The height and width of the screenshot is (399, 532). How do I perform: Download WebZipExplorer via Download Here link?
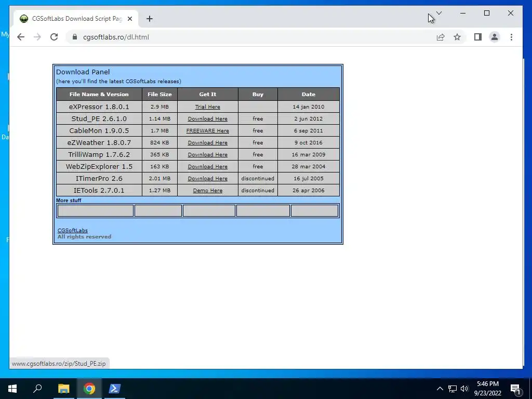pyautogui.click(x=208, y=167)
